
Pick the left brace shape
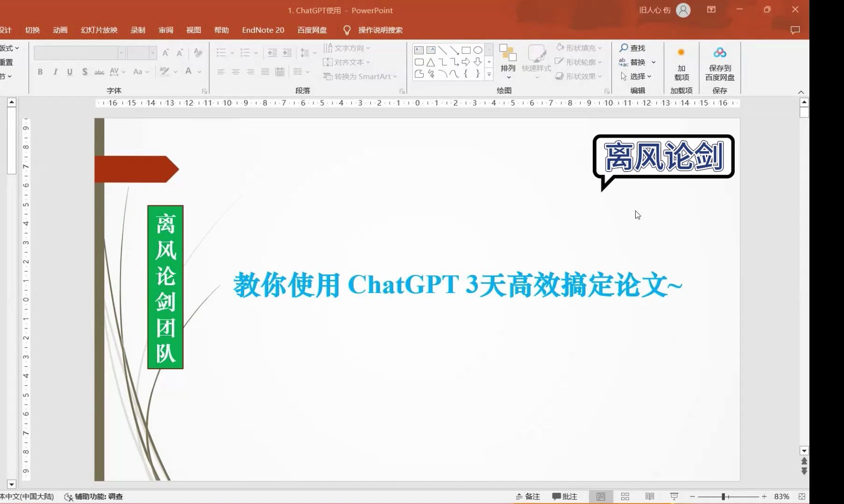pyautogui.click(x=466, y=73)
